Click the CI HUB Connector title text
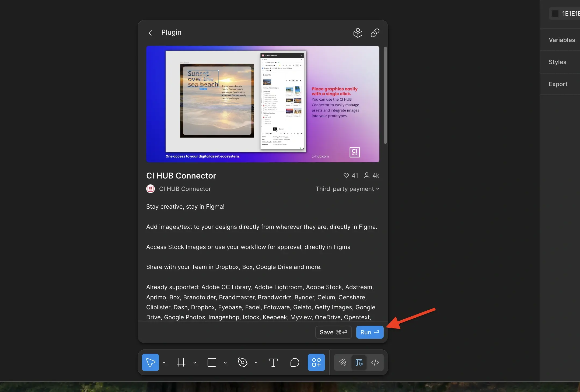 click(181, 176)
